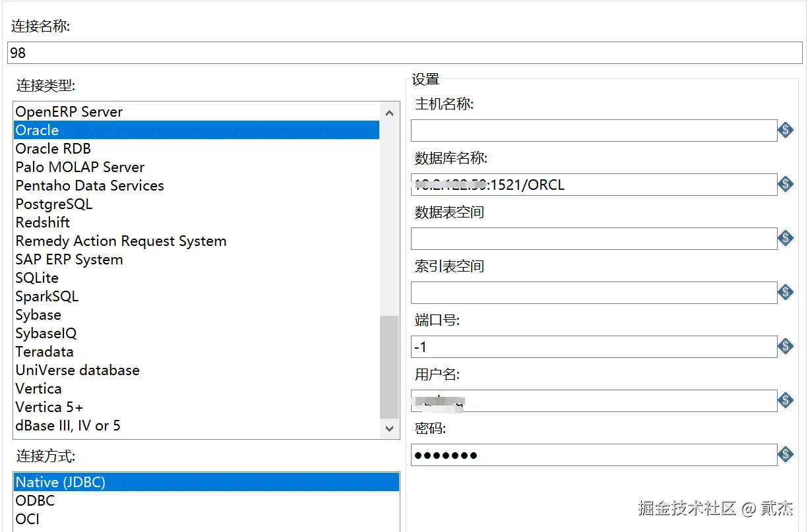
Task: Click the password field with masked dots
Action: (594, 455)
